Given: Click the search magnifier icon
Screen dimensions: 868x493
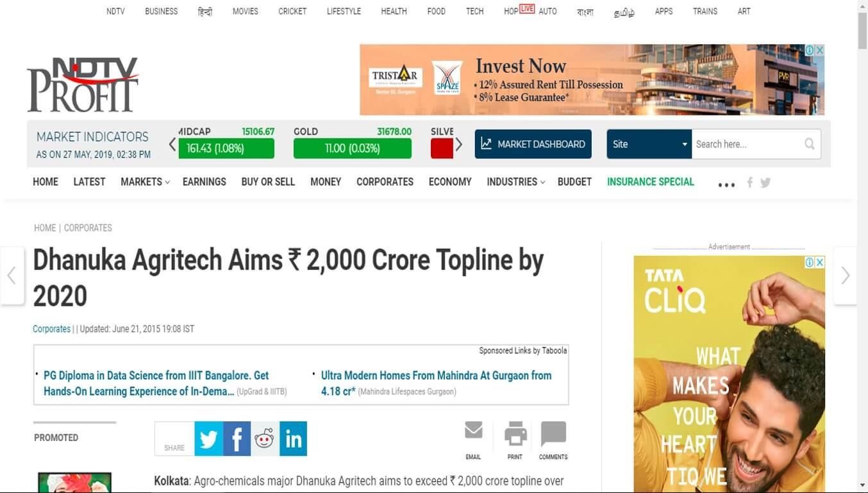Looking at the screenshot, I should [x=810, y=144].
